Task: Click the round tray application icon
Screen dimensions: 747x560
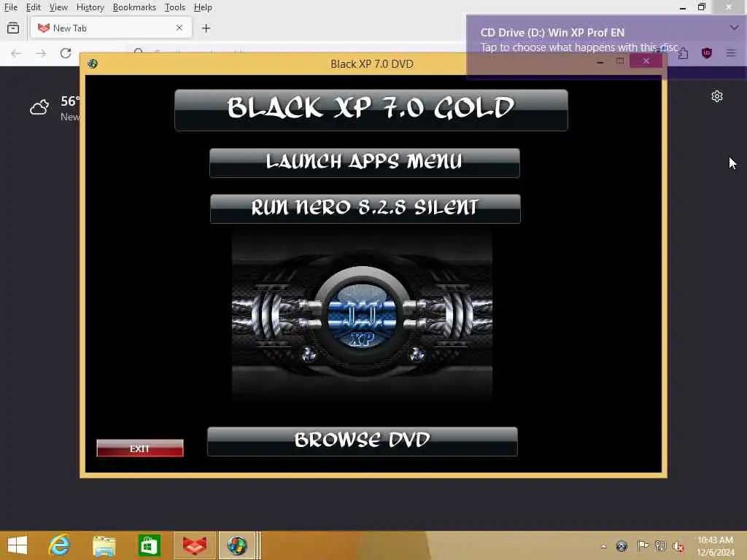Action: (622, 545)
